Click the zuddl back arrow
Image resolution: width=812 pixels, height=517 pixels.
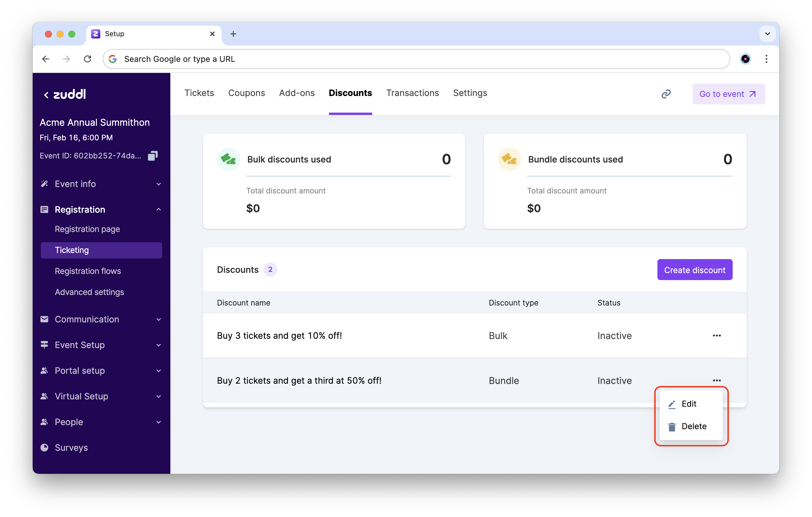tap(46, 95)
